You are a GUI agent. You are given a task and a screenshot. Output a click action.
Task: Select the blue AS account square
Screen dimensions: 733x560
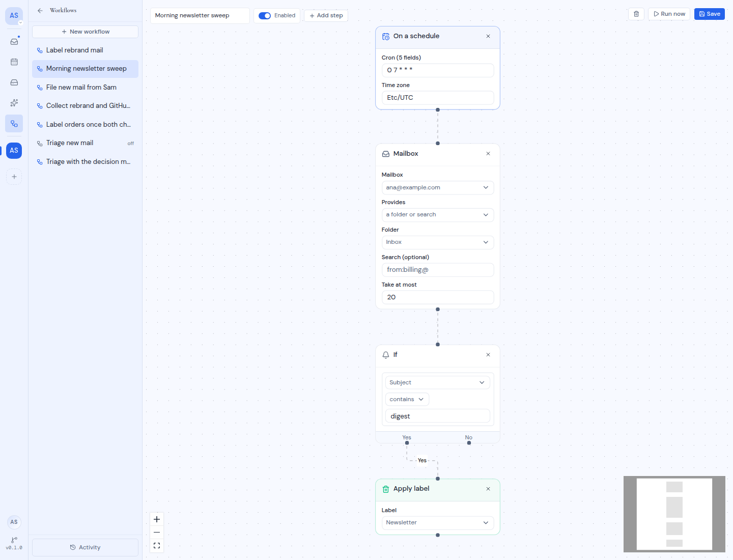[14, 151]
